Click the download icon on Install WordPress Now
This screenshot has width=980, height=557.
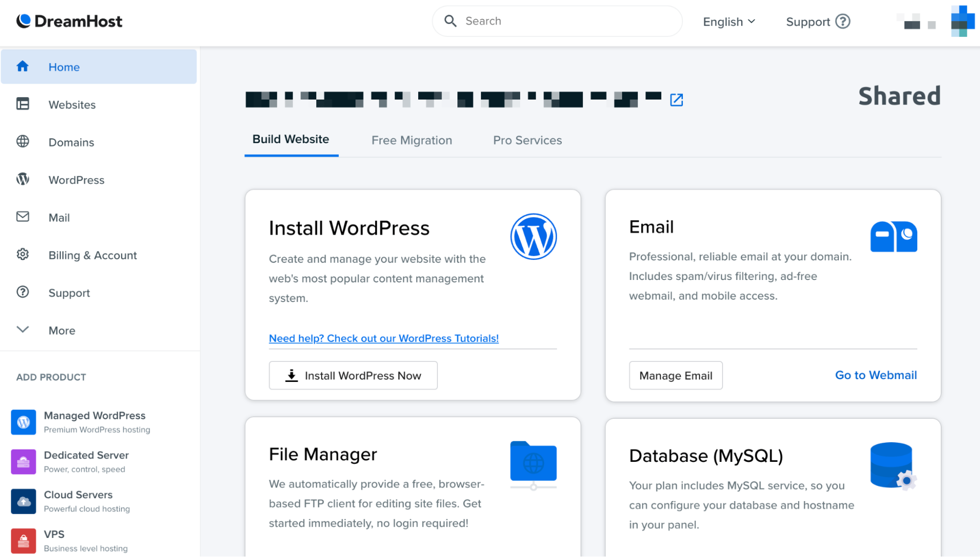(292, 376)
